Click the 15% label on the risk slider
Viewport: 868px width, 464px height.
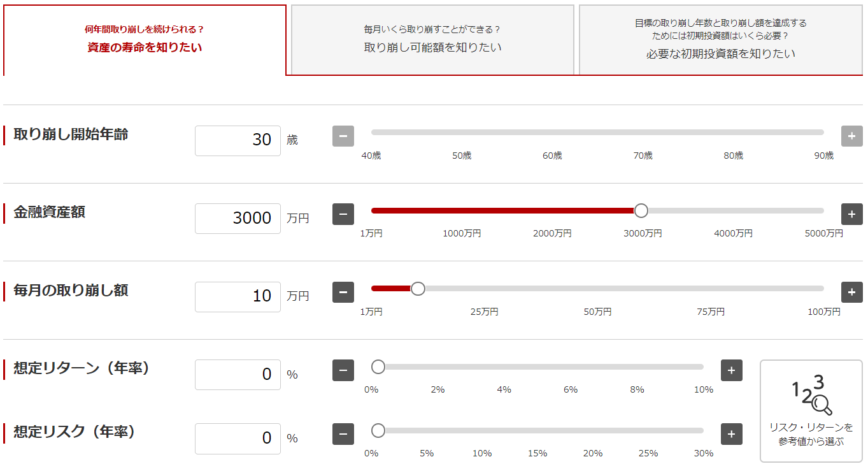click(x=537, y=453)
